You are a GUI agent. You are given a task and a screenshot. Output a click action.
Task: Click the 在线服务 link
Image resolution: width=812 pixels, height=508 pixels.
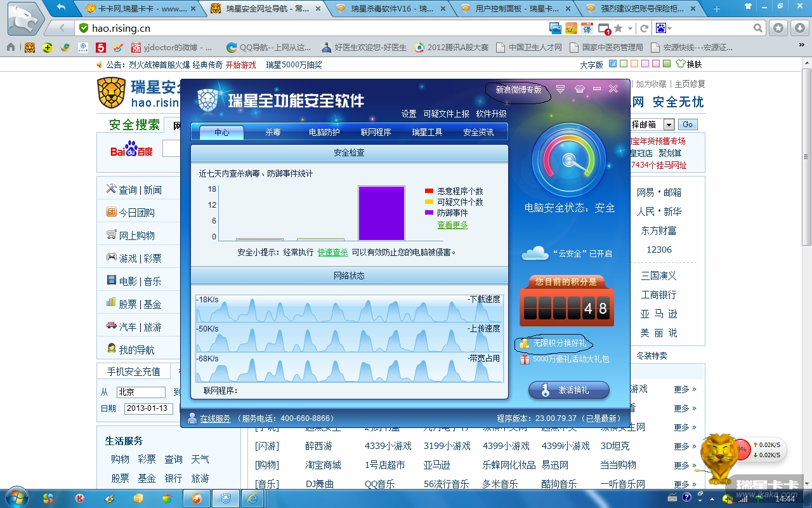coord(215,418)
